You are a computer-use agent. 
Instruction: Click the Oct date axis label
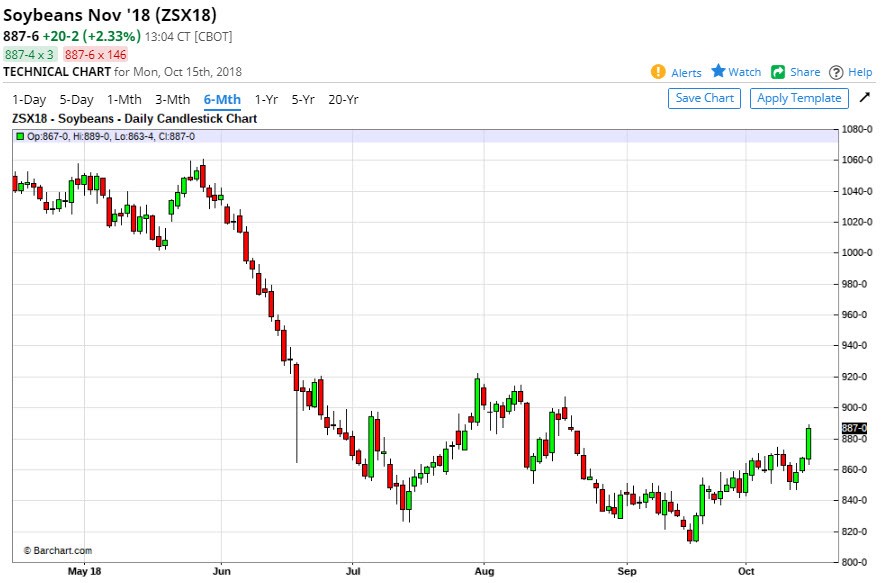(x=746, y=572)
